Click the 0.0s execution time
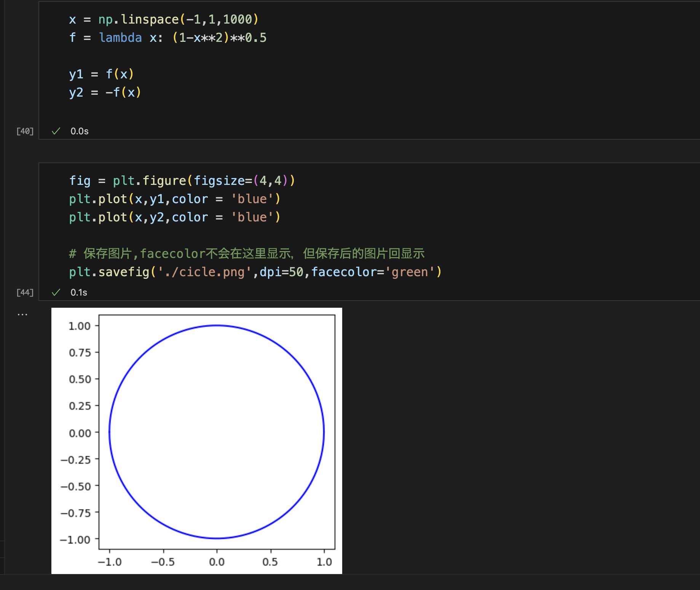700x590 pixels. click(x=80, y=131)
